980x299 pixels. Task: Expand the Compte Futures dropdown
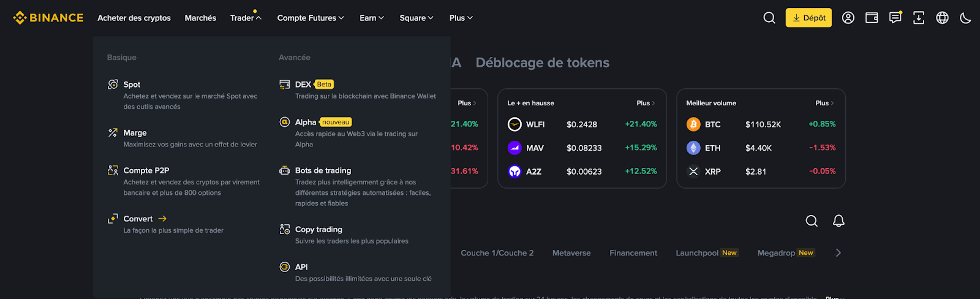(x=311, y=18)
